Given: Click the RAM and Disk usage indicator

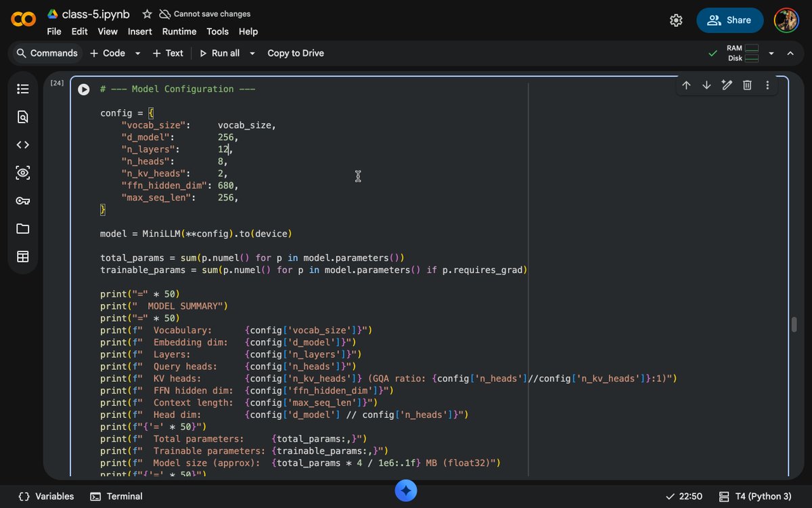Looking at the screenshot, I should coord(742,53).
